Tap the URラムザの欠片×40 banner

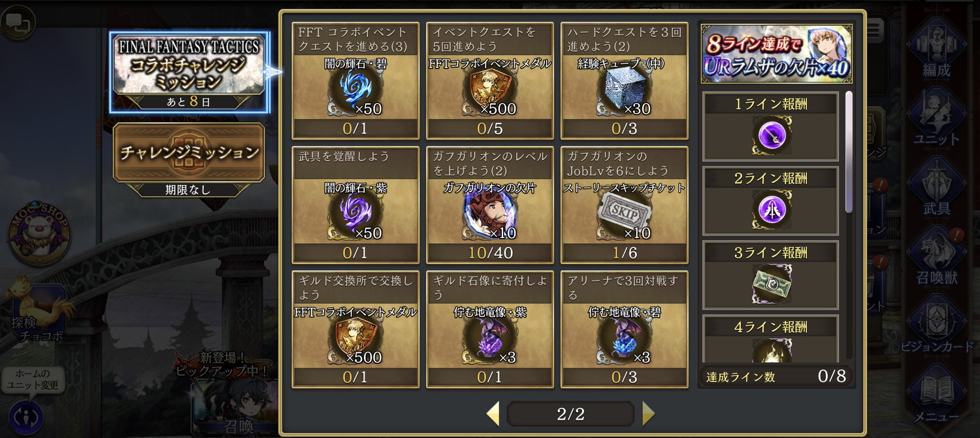pyautogui.click(x=776, y=54)
